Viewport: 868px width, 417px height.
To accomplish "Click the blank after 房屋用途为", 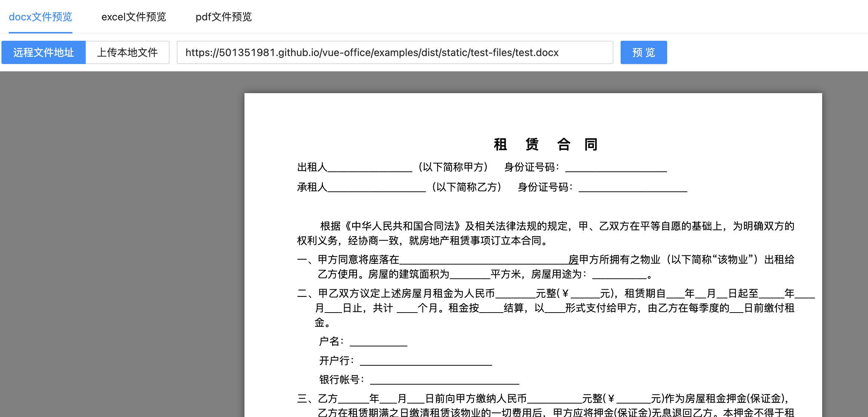I will click(x=620, y=275).
